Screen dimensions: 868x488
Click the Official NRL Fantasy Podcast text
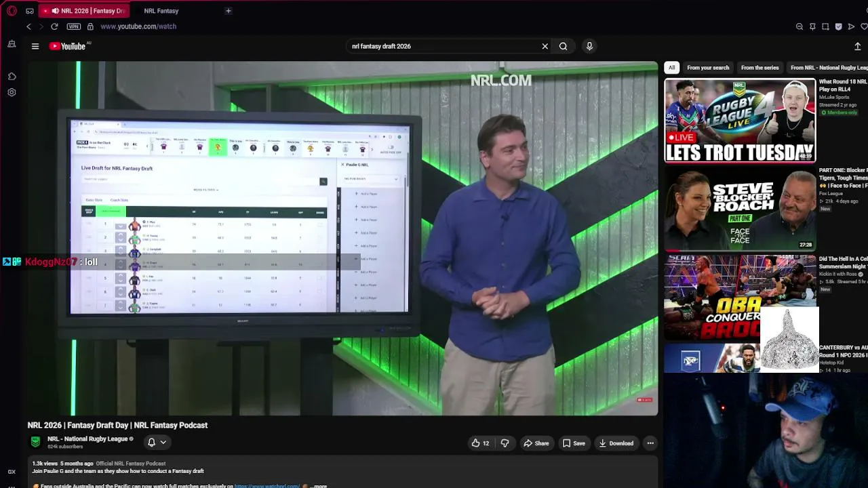(x=131, y=464)
